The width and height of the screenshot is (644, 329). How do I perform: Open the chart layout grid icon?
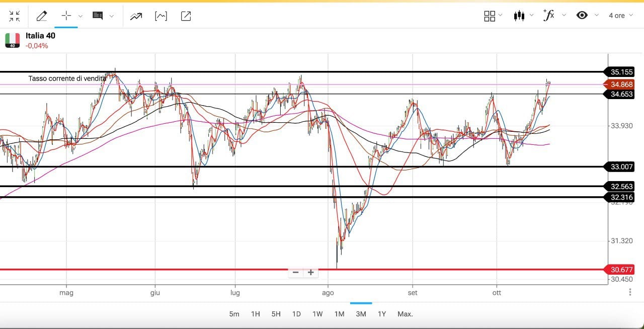(490, 16)
